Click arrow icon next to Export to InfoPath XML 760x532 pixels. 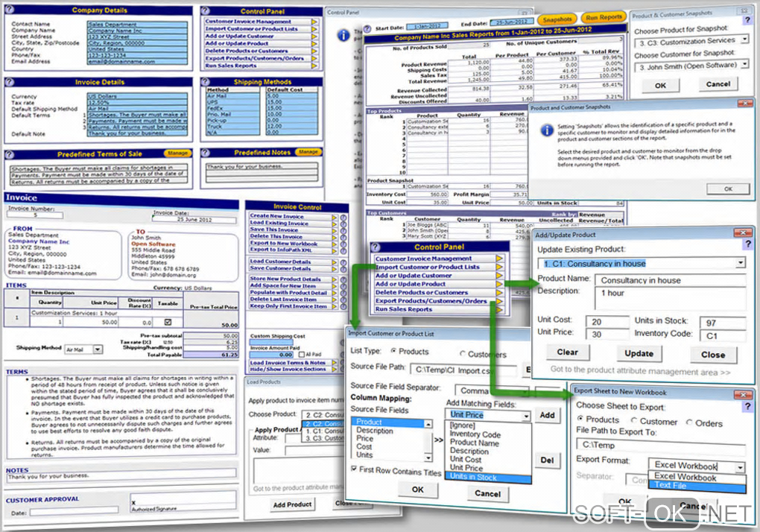pos(335,250)
